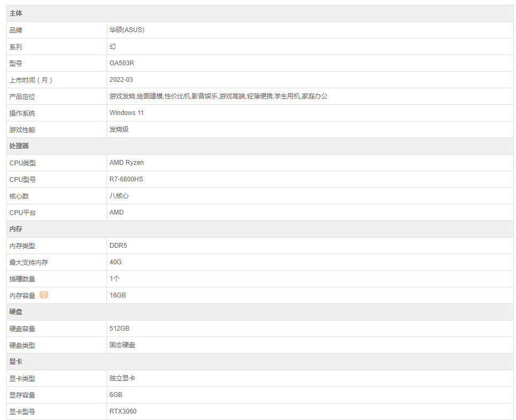Click the 硬盘 section header row
The image size is (516, 420).
(260, 312)
